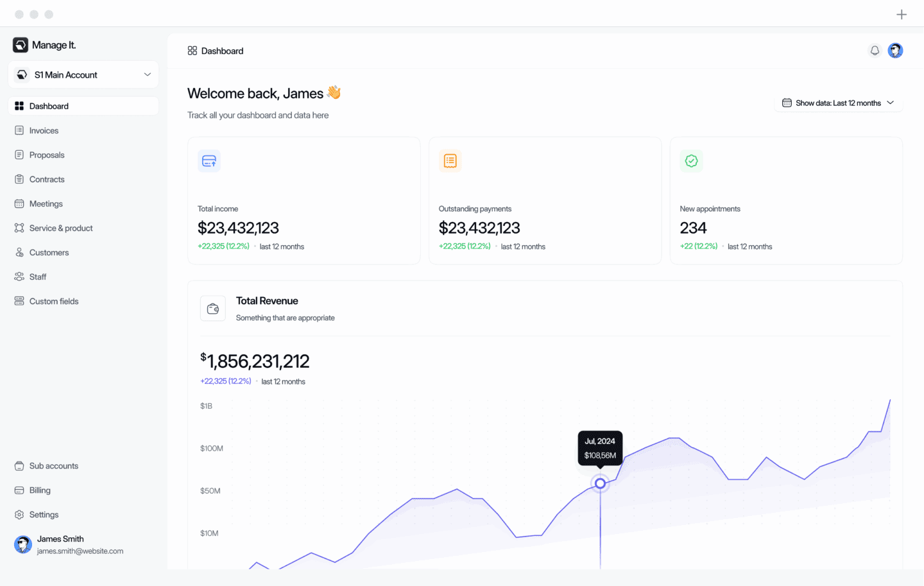
Task: Open the Show data: Last 12 months dropdown
Action: point(838,102)
